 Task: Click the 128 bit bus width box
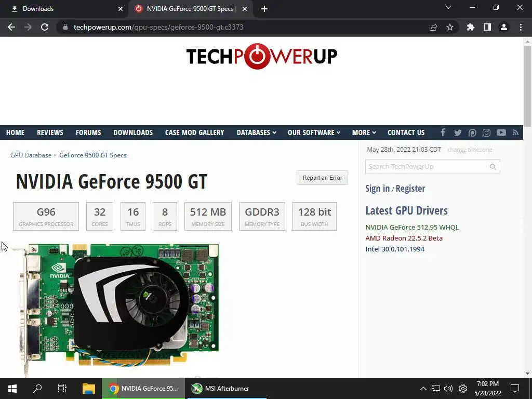pos(314,217)
